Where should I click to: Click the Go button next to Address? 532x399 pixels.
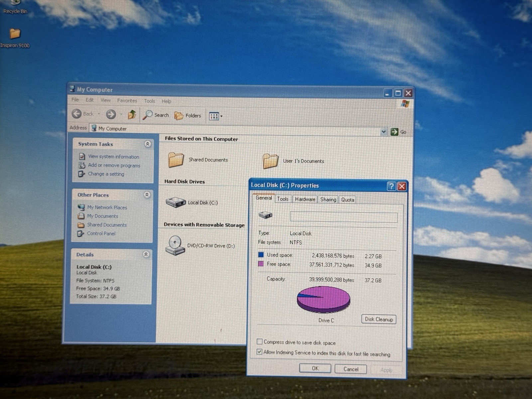coord(399,132)
